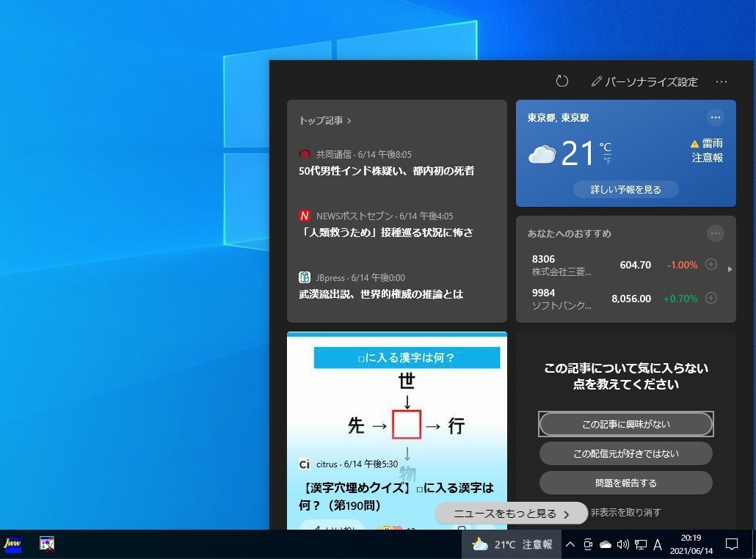Select この記事に興味がない feedback option
Screen dimensions: 756x559
[625, 424]
